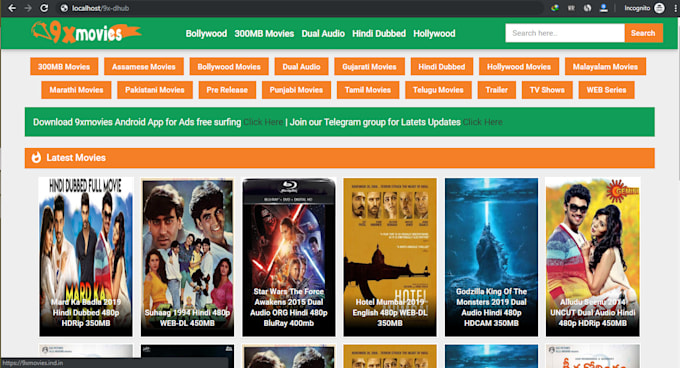The image size is (680, 368).
Task: Open the Trailer category button
Action: (x=497, y=90)
